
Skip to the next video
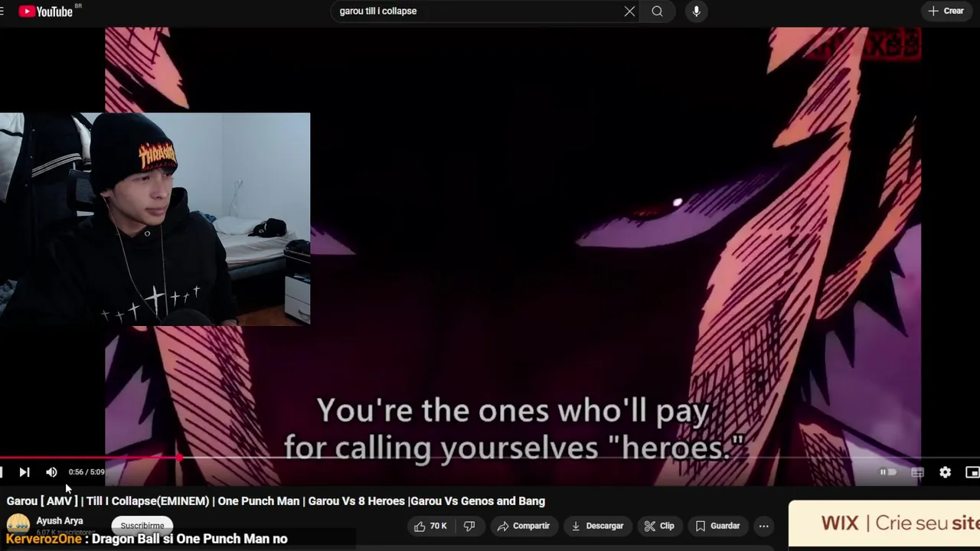pos(24,472)
